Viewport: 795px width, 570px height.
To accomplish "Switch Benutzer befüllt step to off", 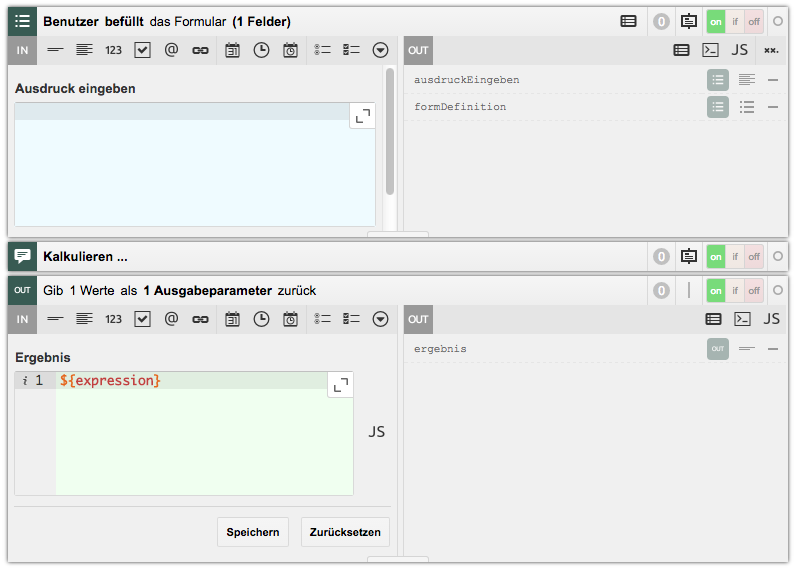I will [754, 21].
